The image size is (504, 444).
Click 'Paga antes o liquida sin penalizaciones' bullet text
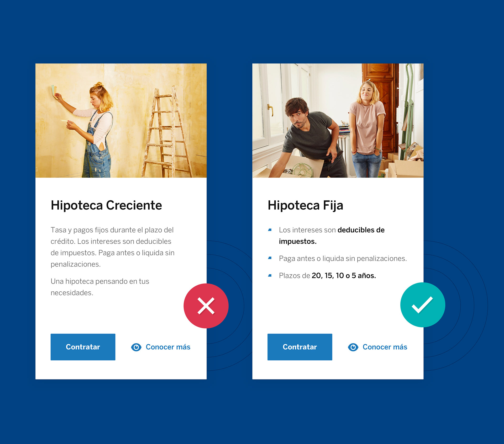click(343, 259)
